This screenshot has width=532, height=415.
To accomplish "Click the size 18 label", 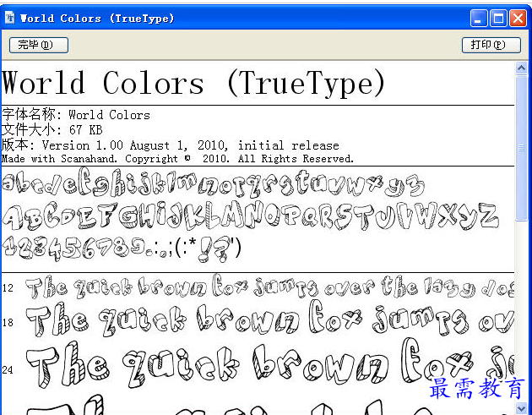I will [x=8, y=322].
